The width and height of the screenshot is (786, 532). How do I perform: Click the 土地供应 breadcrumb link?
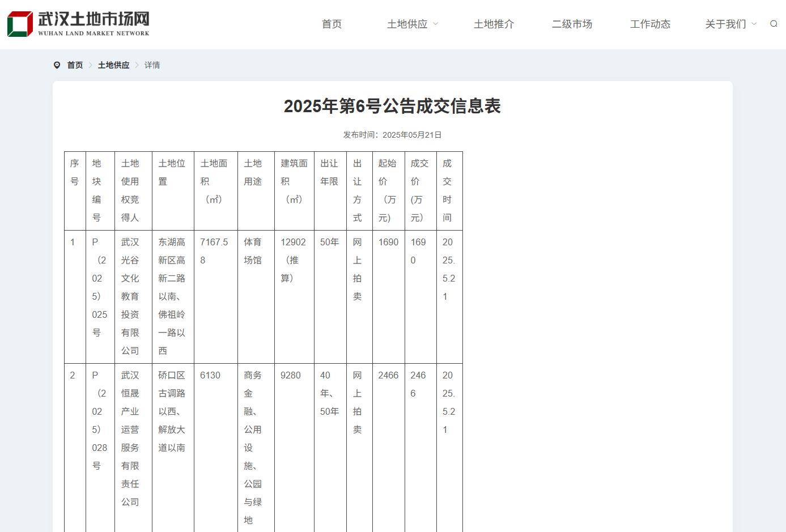[113, 65]
